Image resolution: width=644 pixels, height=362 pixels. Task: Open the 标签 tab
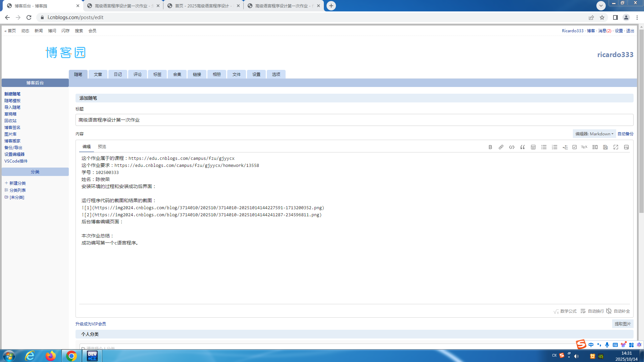point(157,74)
